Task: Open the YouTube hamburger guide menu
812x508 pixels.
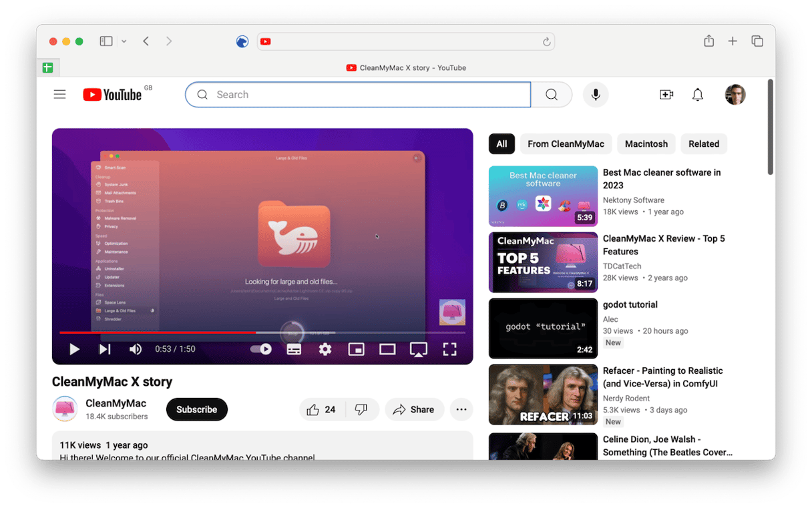Action: [59, 94]
